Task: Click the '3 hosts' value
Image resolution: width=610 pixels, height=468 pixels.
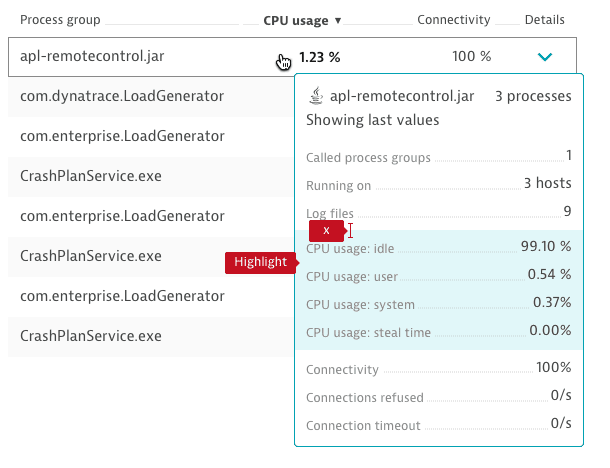Action: (x=548, y=183)
